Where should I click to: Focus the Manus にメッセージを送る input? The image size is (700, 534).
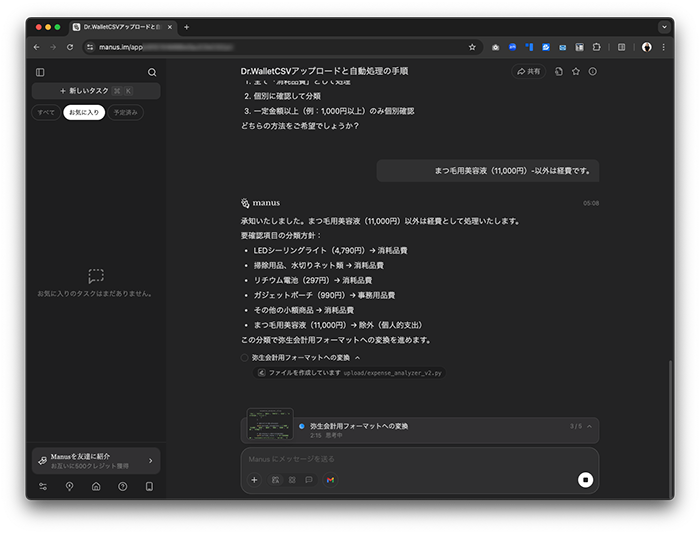[x=420, y=459]
